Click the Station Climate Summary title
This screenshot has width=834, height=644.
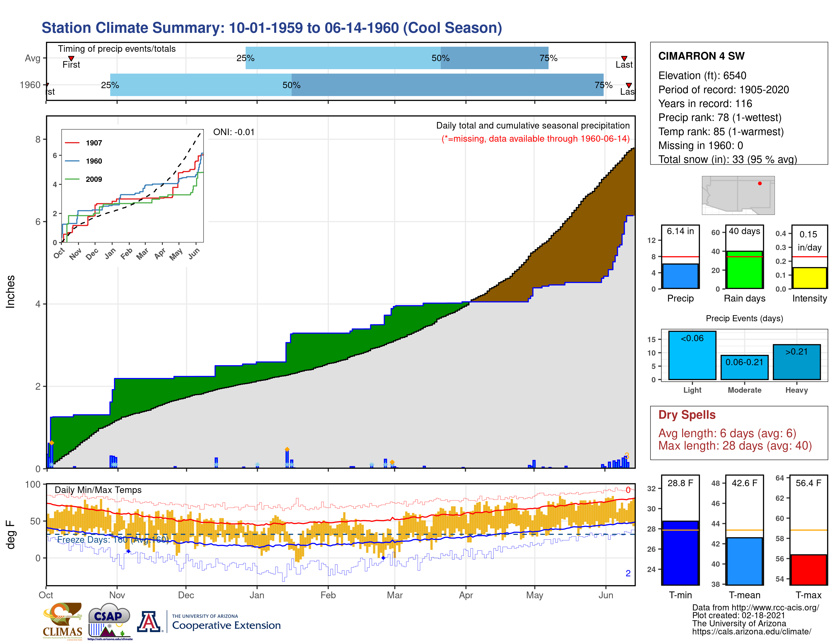(271, 28)
